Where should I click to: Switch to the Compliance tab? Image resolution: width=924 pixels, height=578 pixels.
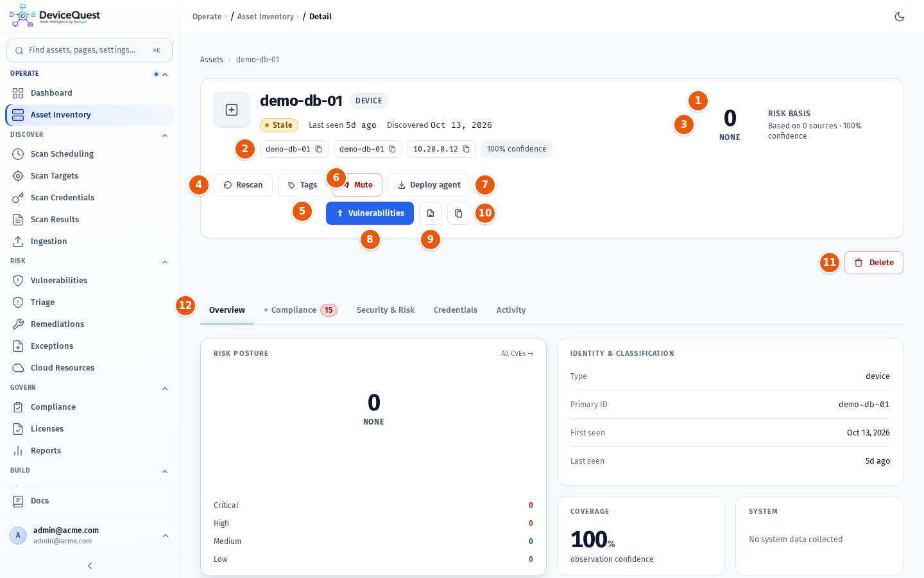[x=301, y=310]
